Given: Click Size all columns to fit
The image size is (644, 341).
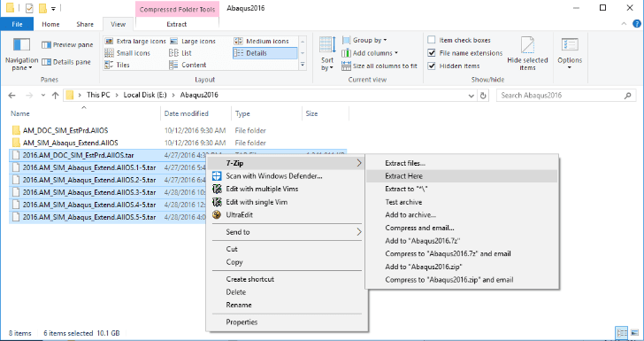Looking at the screenshot, I should [379, 66].
